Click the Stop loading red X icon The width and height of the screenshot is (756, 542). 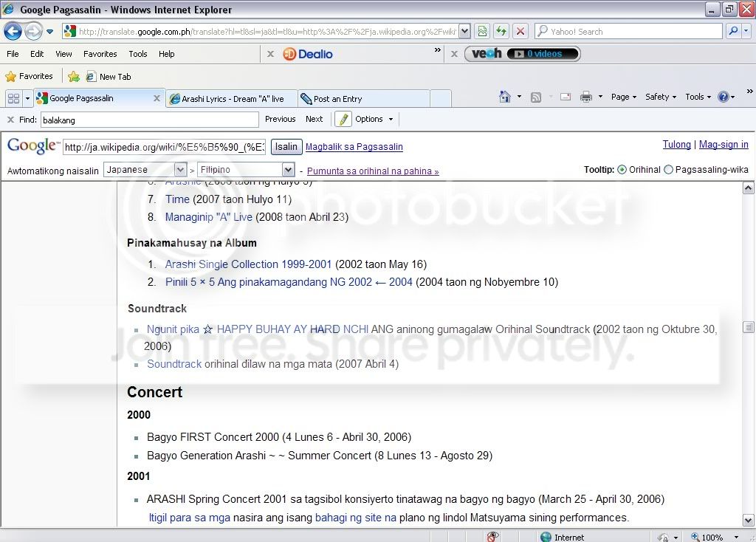pyautogui.click(x=520, y=32)
